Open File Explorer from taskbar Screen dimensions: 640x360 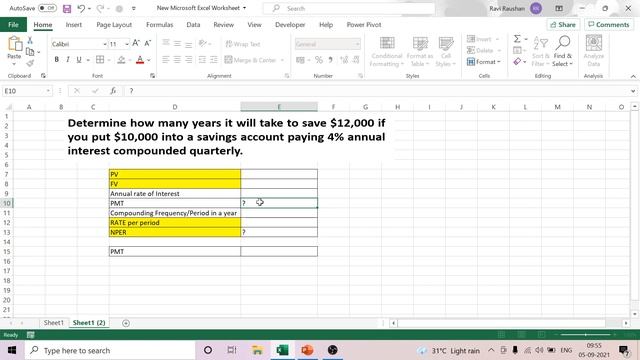[257, 350]
